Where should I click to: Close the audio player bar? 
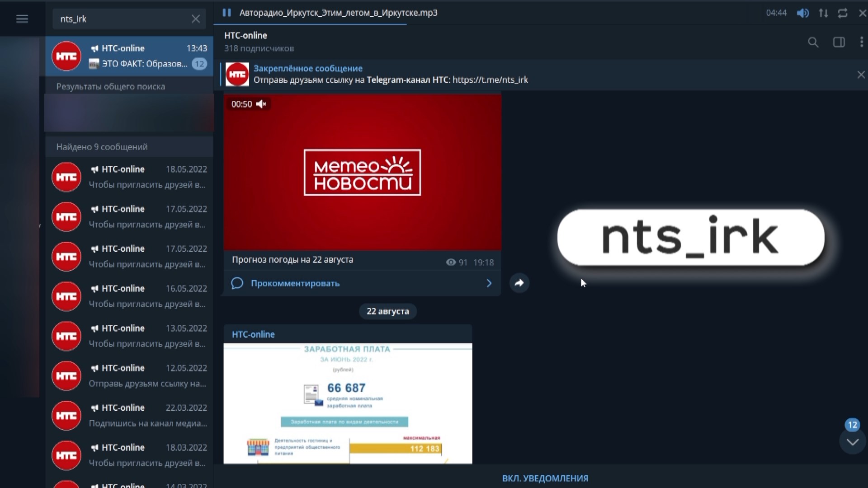coord(862,13)
